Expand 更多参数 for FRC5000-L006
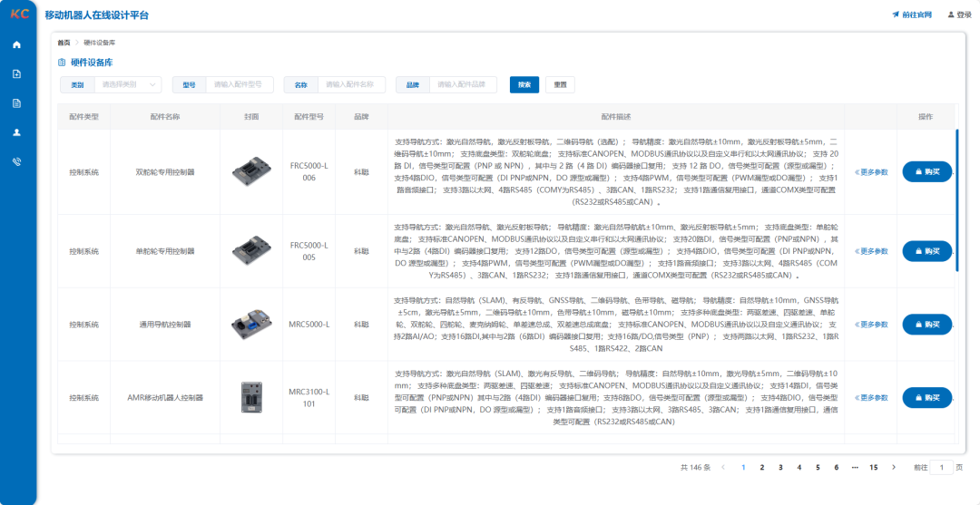Image resolution: width=980 pixels, height=505 pixels. (871, 171)
